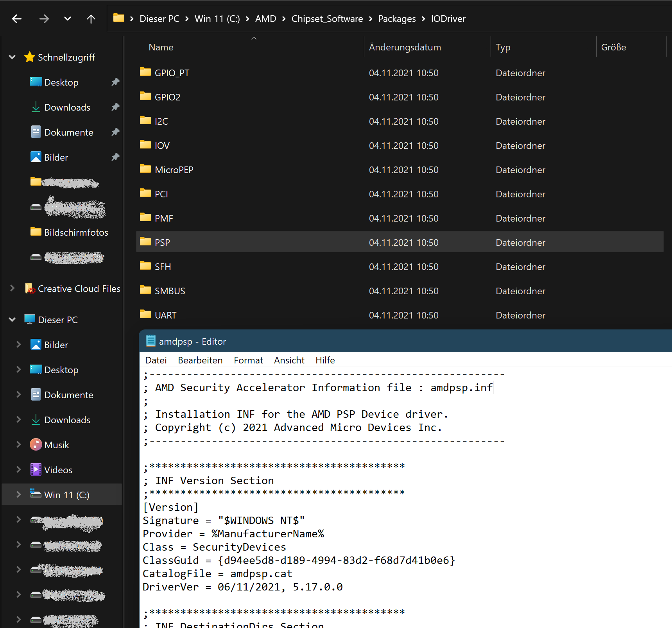Open Creative Cloud Files in sidebar
The height and width of the screenshot is (628, 672).
tap(79, 289)
